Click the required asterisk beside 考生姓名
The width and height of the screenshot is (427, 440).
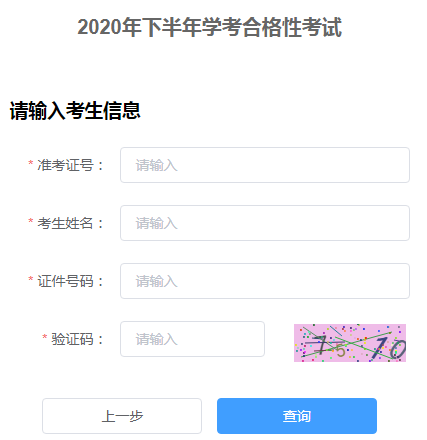point(31,221)
